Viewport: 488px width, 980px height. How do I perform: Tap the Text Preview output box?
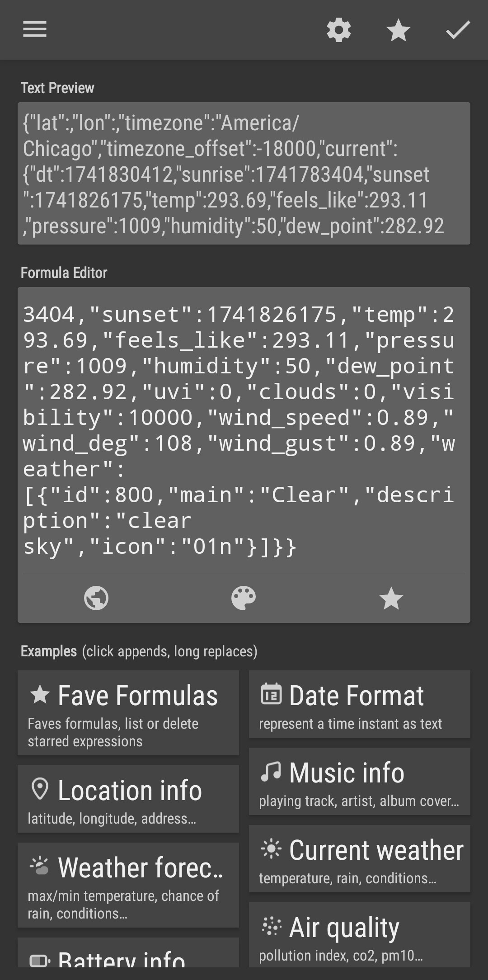tap(244, 174)
